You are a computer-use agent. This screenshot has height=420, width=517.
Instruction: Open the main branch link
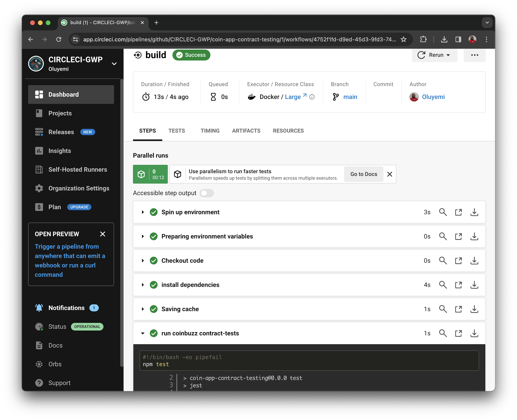click(350, 97)
